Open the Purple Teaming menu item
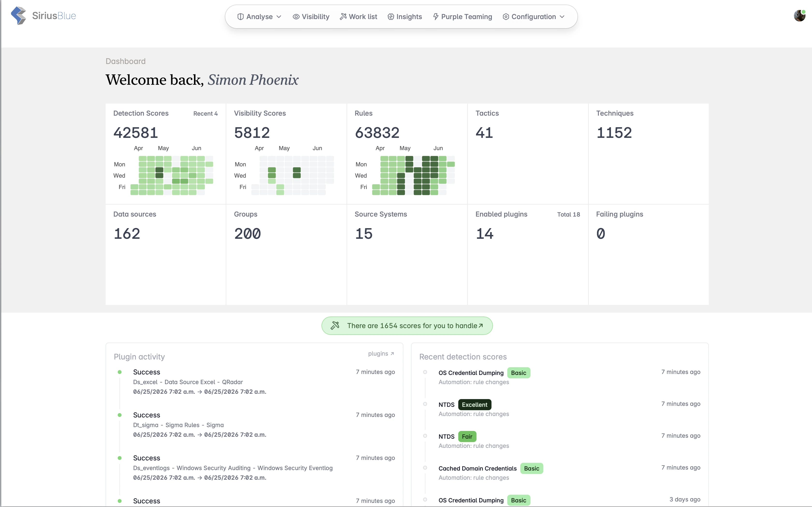The height and width of the screenshot is (507, 812). [462, 17]
